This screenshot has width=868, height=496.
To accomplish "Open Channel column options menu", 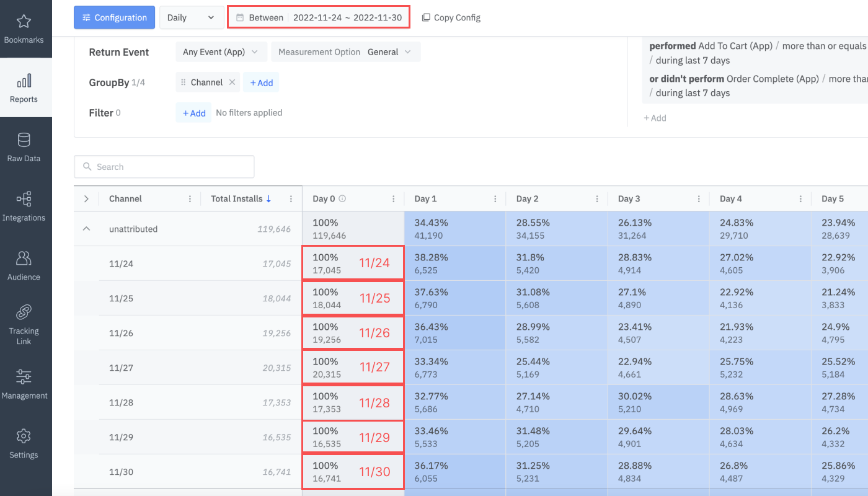I will (x=190, y=199).
